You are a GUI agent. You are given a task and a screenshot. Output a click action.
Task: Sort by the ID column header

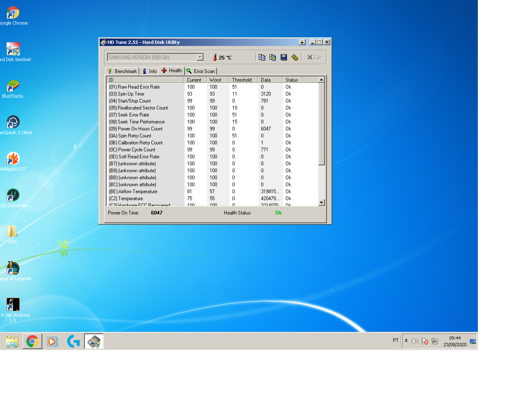145,80
